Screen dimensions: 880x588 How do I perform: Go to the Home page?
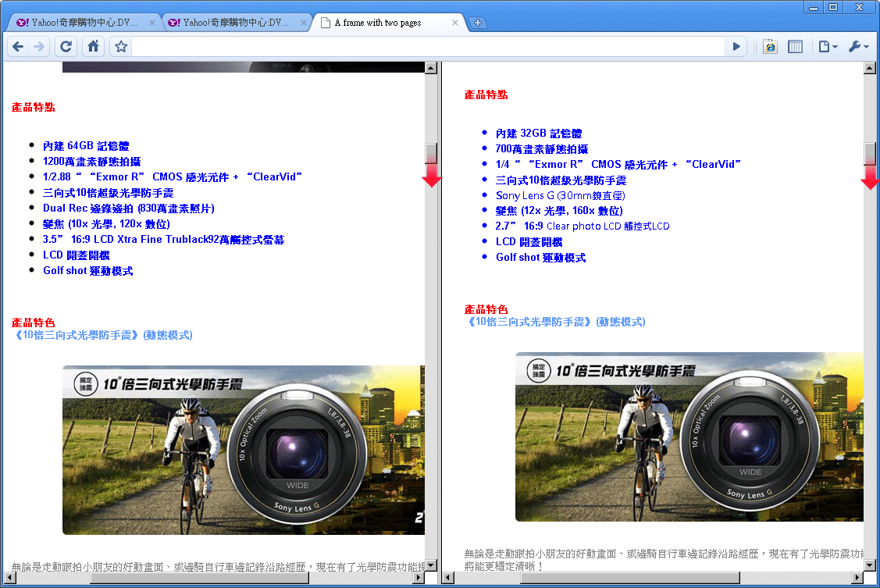pos(93,47)
